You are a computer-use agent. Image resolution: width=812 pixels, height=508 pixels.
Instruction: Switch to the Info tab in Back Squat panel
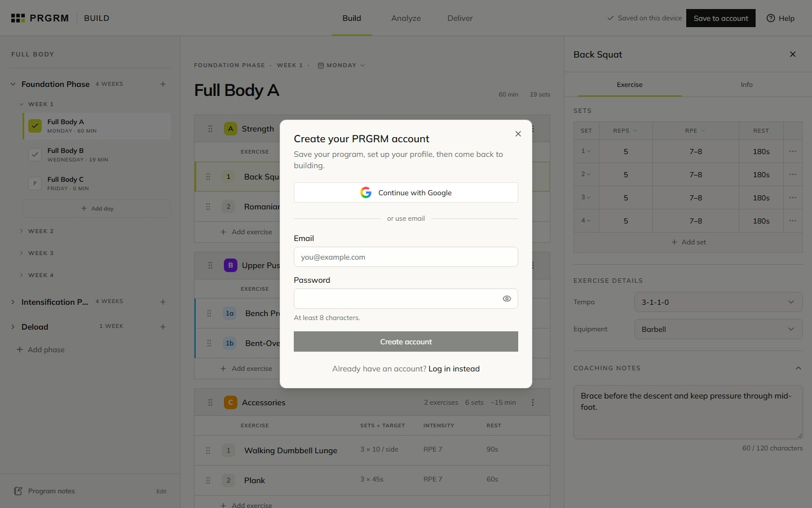pos(747,85)
